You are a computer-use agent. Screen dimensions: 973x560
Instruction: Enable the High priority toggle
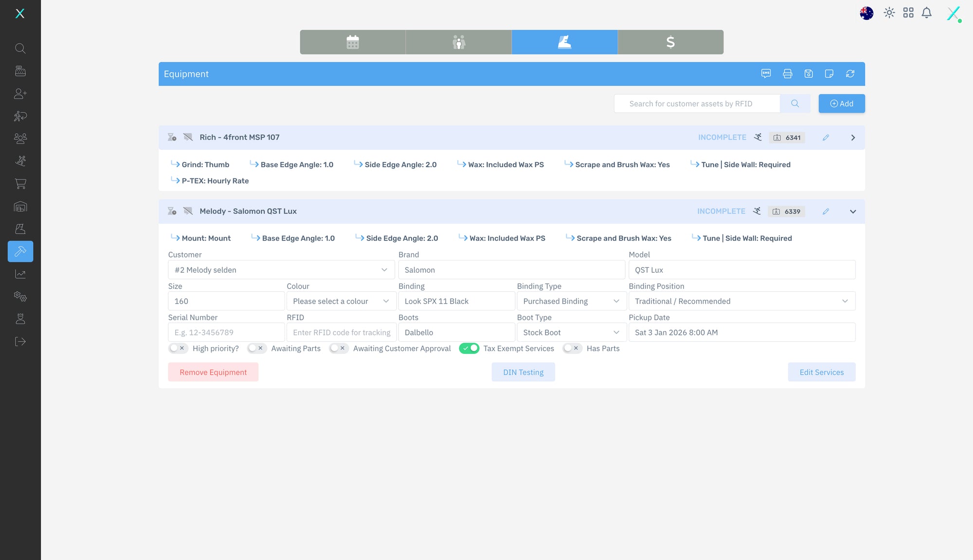pos(178,349)
